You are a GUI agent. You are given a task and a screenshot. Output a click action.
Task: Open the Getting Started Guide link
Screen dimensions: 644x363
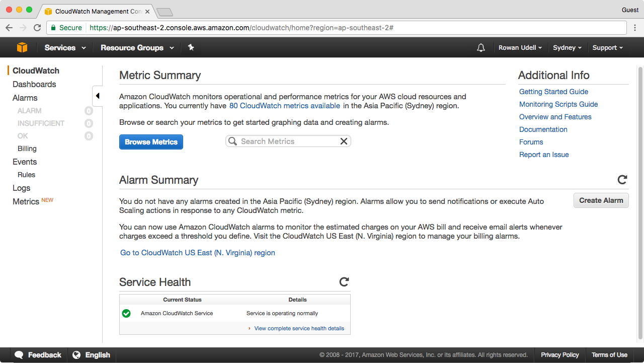click(x=553, y=92)
